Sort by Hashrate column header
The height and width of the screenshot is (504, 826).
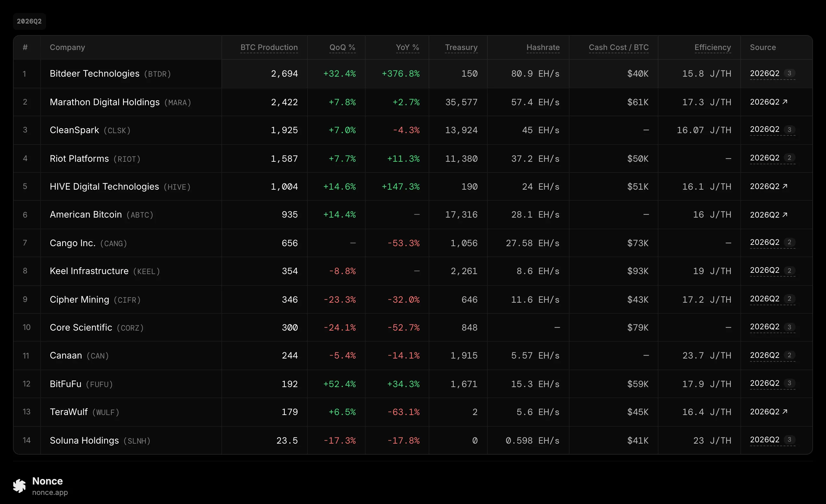(543, 47)
